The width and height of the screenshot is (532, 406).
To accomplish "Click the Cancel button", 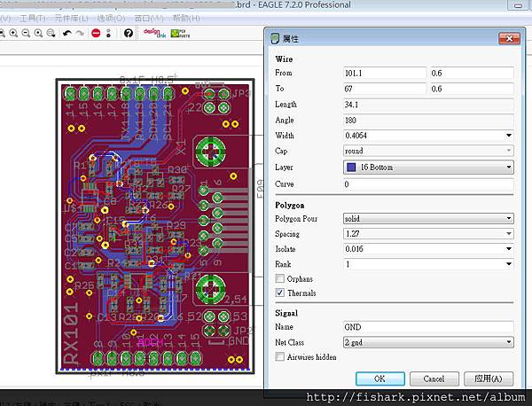I will (434, 379).
